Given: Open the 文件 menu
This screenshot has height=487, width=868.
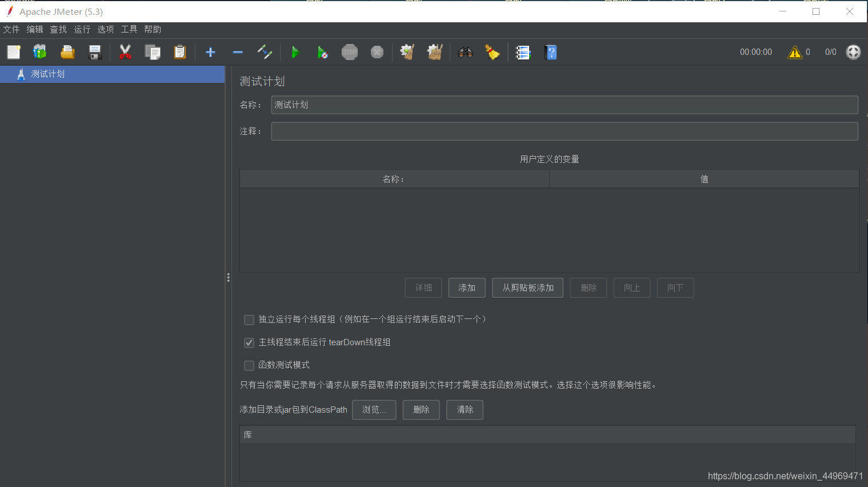Looking at the screenshot, I should [11, 29].
